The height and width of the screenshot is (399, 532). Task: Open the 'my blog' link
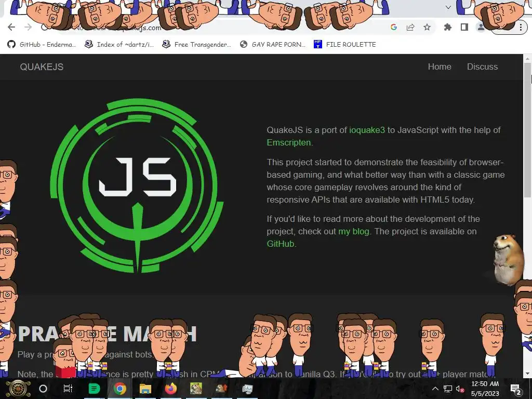point(353,231)
